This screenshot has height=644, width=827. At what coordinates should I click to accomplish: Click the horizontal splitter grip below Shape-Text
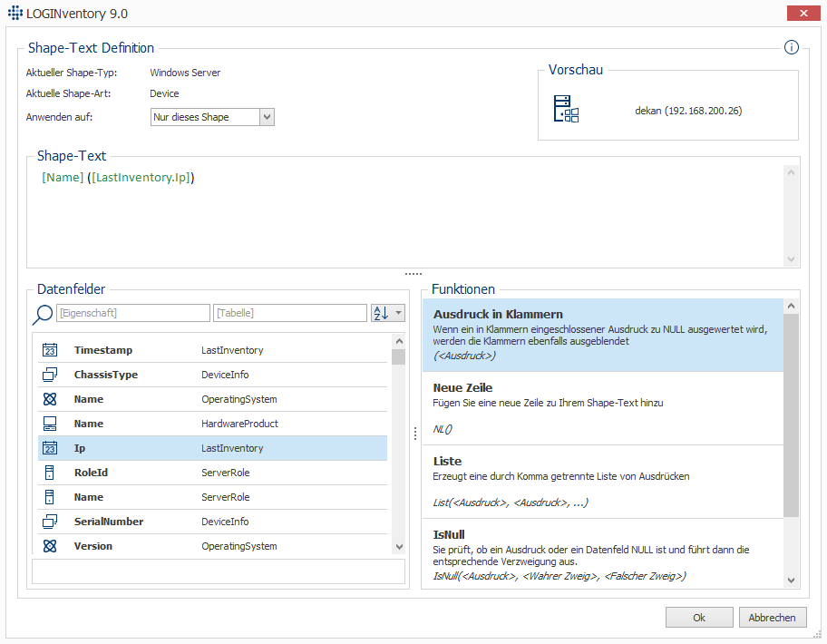point(413,274)
